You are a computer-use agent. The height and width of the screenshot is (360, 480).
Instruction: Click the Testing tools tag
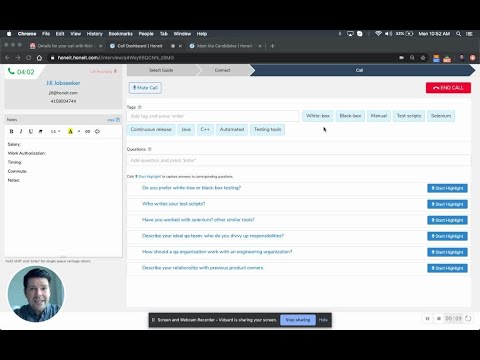(267, 129)
